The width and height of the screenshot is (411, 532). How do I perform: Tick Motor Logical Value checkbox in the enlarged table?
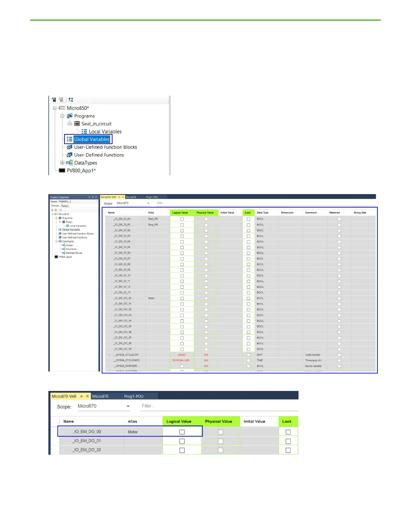pyautogui.click(x=182, y=432)
